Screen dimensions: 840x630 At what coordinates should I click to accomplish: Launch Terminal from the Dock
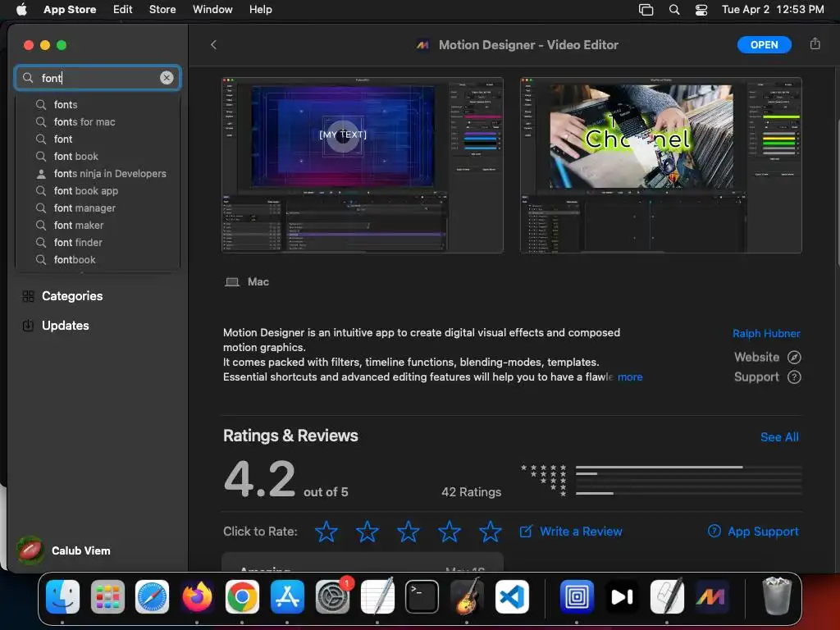tap(422, 597)
